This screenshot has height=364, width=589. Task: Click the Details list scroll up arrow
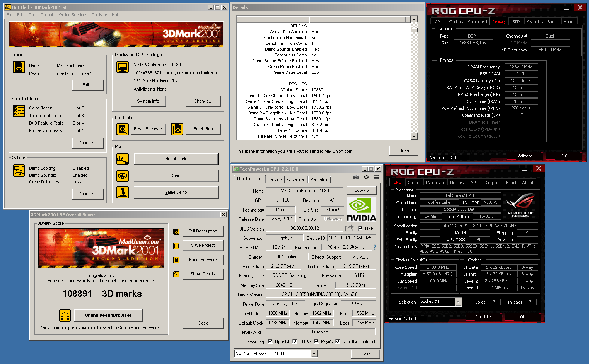[x=415, y=19]
